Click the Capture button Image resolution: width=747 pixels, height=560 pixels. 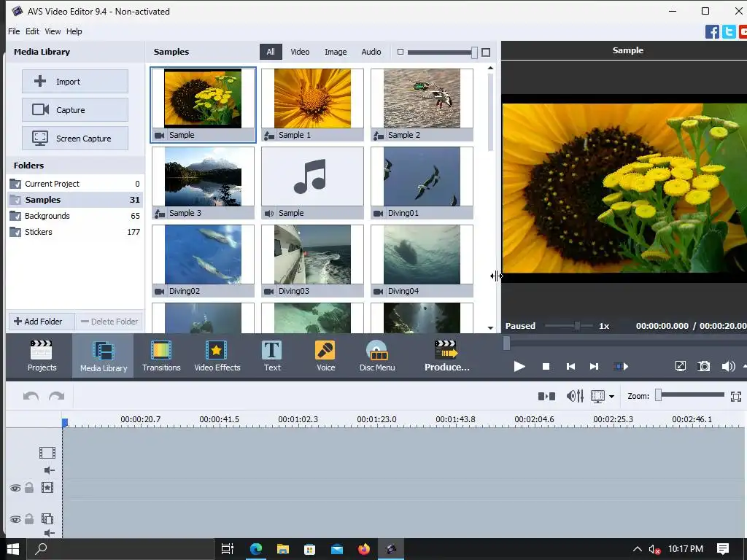click(75, 110)
